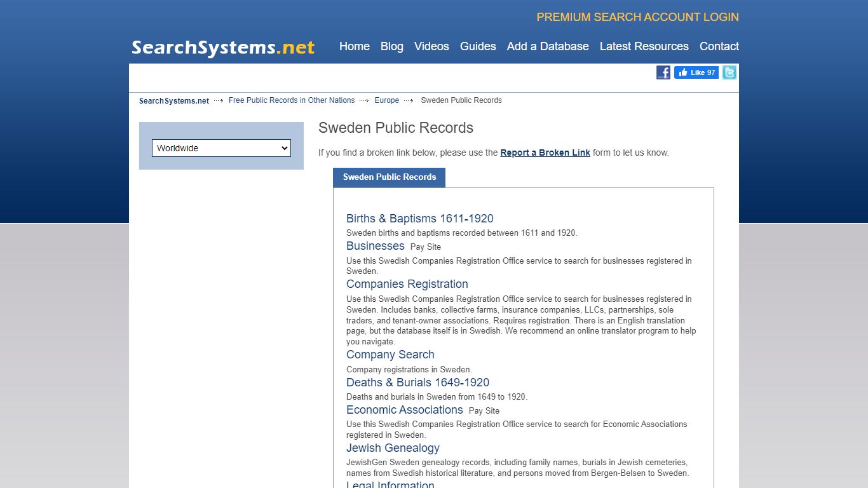The width and height of the screenshot is (868, 488).
Task: Click text 'Company registrations in Sweden.'
Action: (409, 369)
